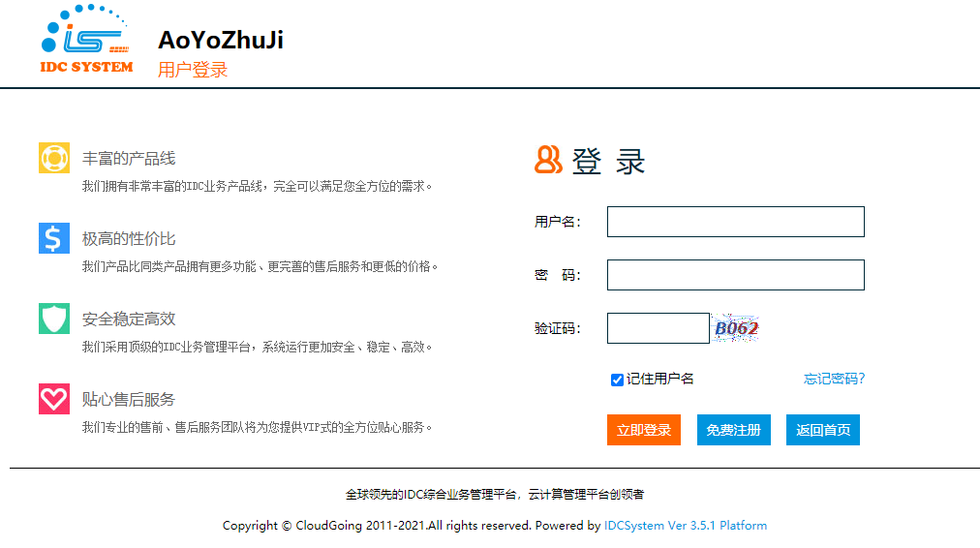Open the IDCSystem Ver 3.5.1 Platform link
The image size is (980, 548).
[686, 526]
